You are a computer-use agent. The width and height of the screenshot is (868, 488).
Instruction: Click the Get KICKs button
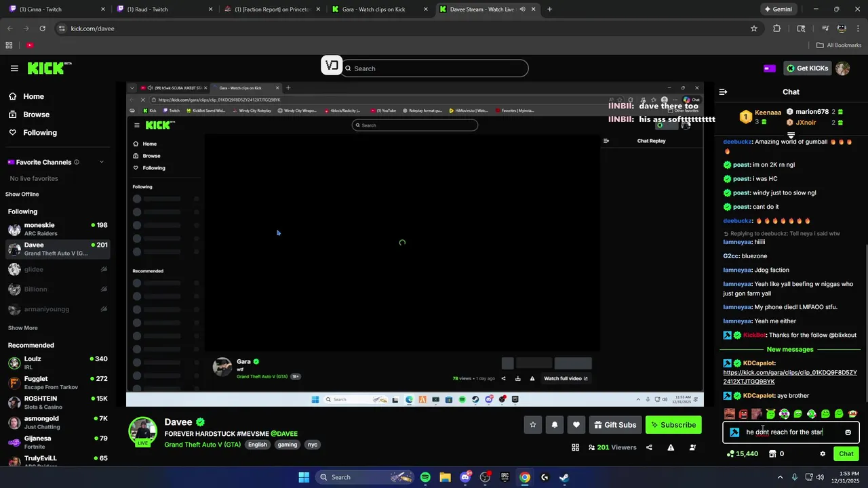point(806,68)
